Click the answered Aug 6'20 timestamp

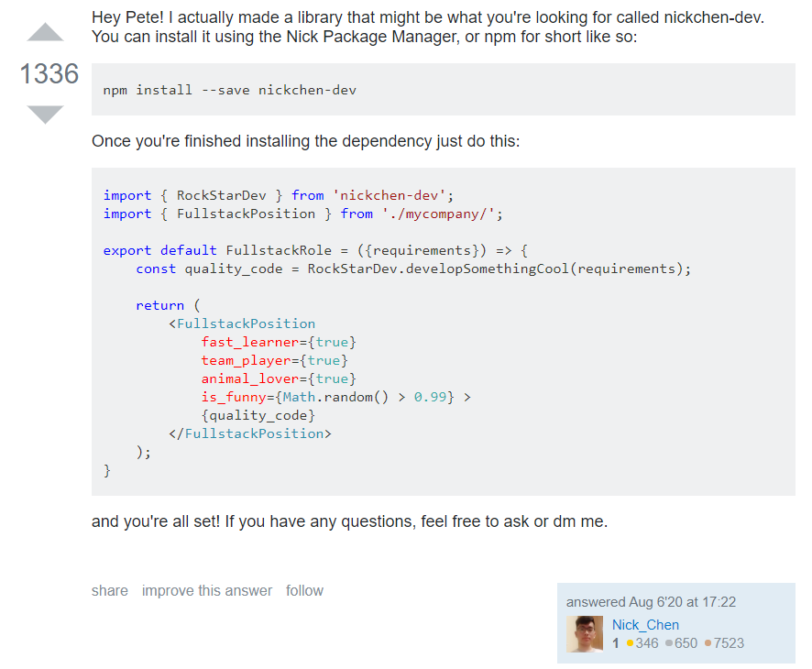651,601
